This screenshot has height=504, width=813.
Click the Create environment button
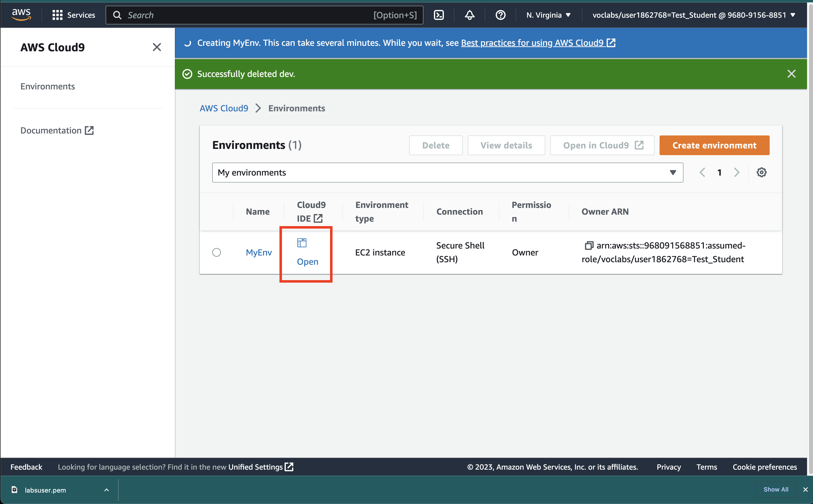pos(714,145)
